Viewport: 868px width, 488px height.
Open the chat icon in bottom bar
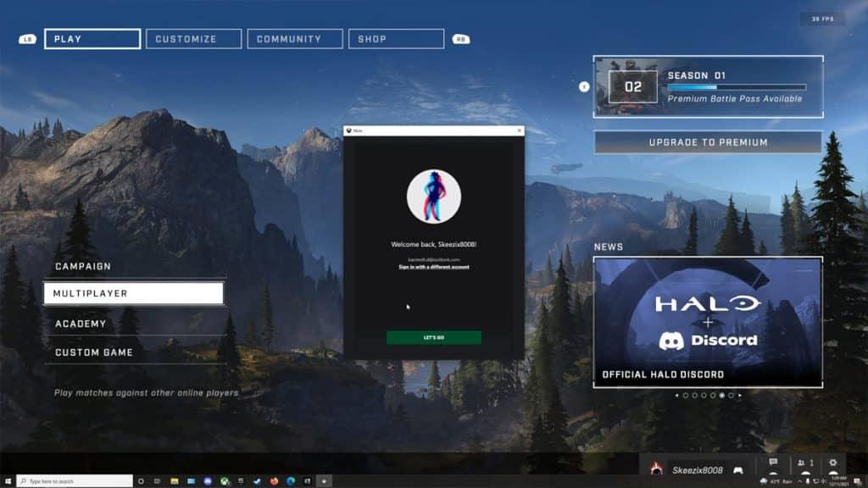pyautogui.click(x=773, y=463)
